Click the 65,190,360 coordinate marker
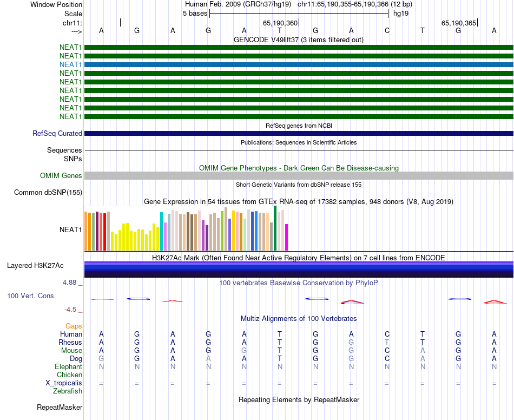The image size is (514, 420). pyautogui.click(x=280, y=23)
